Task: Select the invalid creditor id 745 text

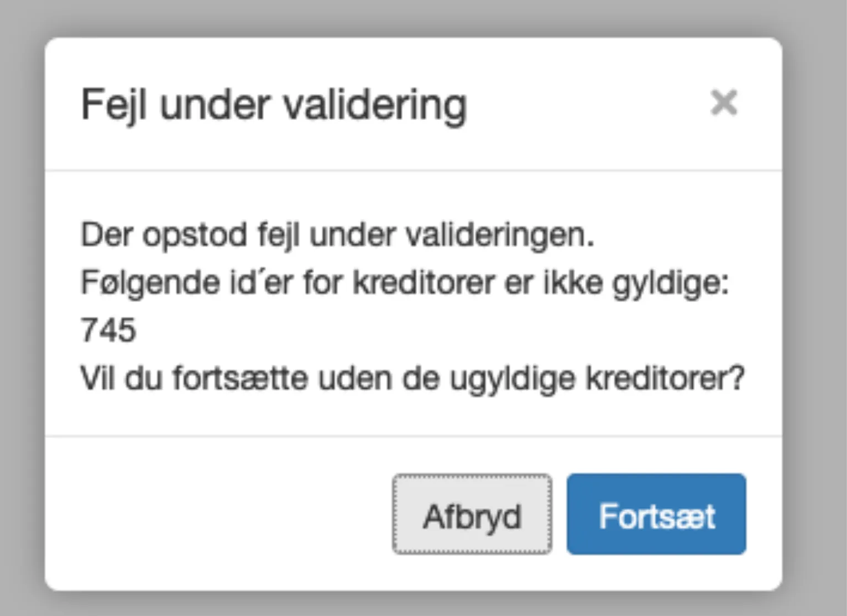Action: pyautogui.click(x=109, y=330)
